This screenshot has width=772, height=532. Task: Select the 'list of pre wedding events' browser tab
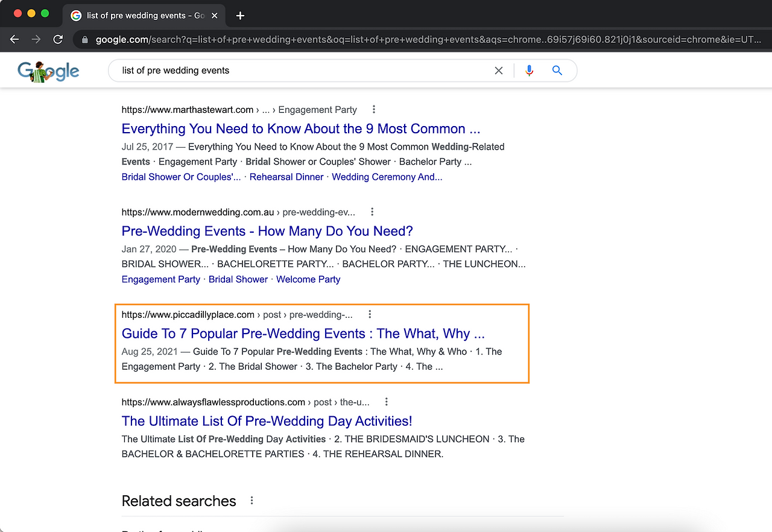tap(145, 16)
